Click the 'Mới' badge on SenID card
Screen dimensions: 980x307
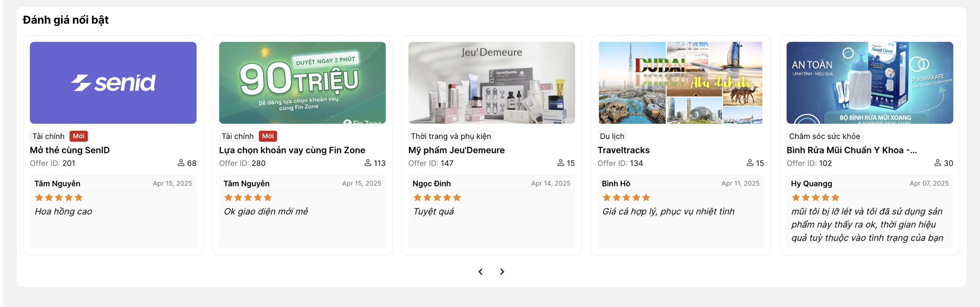[x=78, y=136]
